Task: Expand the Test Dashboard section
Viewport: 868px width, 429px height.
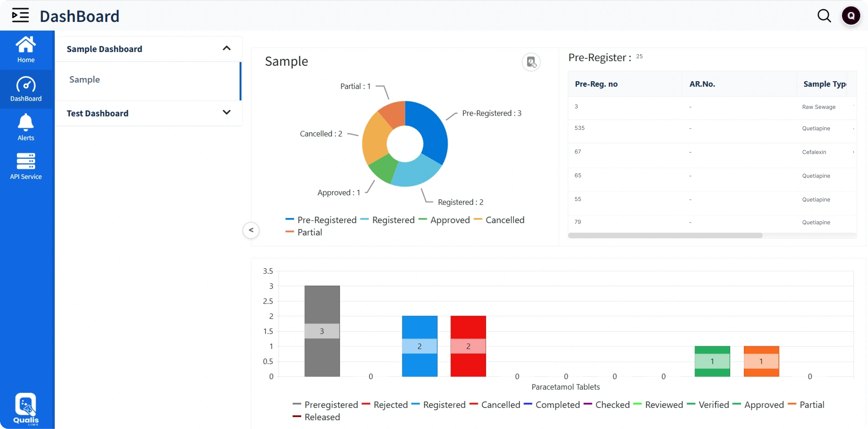Action: click(x=226, y=113)
